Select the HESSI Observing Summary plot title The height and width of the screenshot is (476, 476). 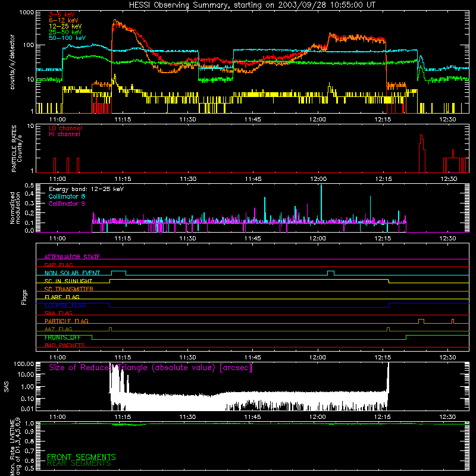(x=252, y=5)
